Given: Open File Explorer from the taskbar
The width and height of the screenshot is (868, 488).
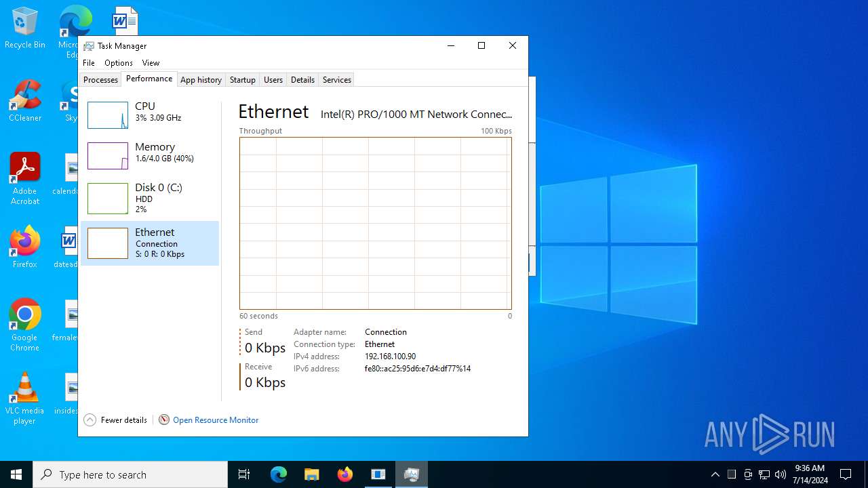Looking at the screenshot, I should click(x=312, y=474).
